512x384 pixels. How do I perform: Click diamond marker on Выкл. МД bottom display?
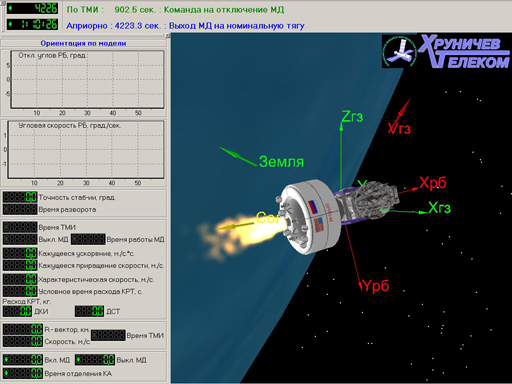78,360
